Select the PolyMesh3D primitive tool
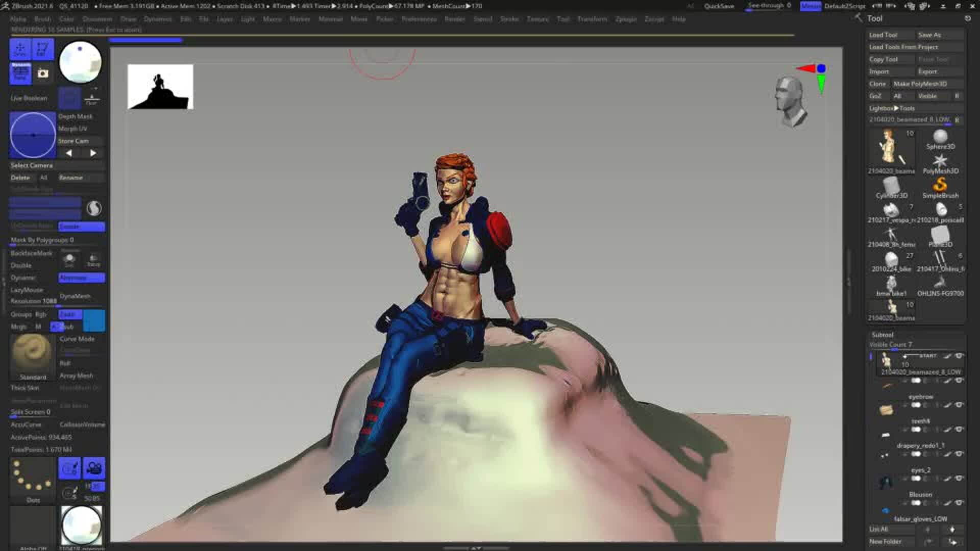 point(941,162)
